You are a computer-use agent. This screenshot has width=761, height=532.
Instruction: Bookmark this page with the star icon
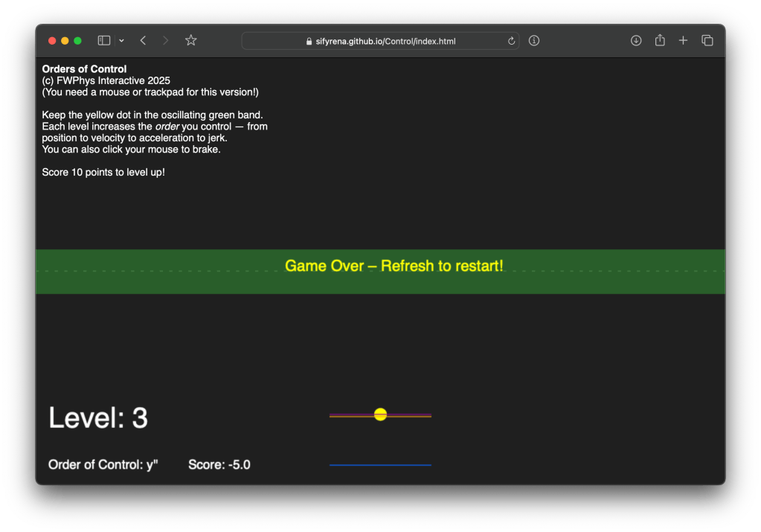click(x=191, y=41)
